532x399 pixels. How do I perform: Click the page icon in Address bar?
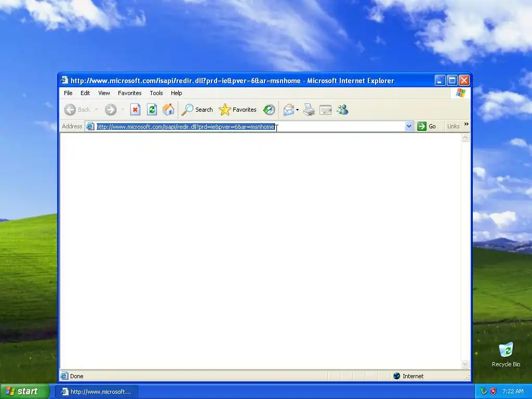[90, 126]
